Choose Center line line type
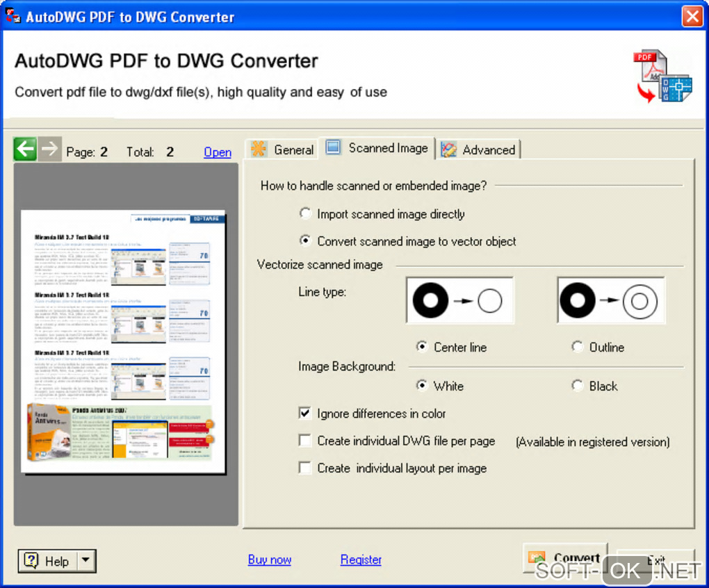This screenshot has height=588, width=709. click(451, 347)
